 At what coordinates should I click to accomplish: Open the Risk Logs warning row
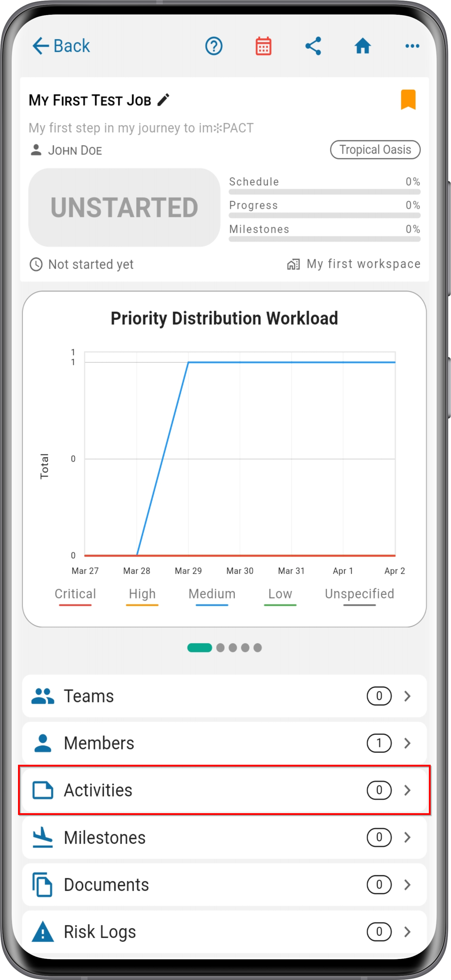[224, 932]
